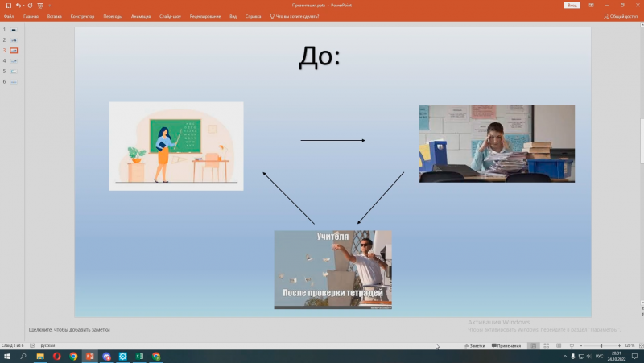Show hidden system tray icons
Screen dimensions: 644x363
click(565, 357)
